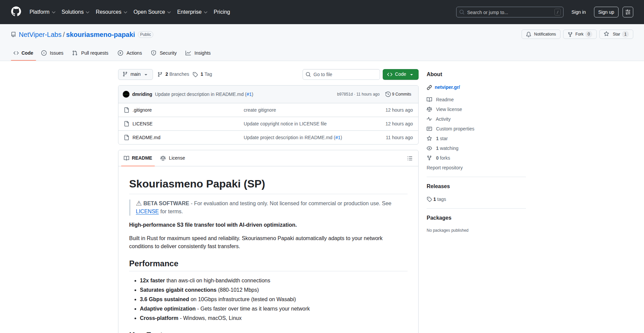Expand the Open Source menu
Image resolution: width=644 pixels, height=333 pixels.
152,12
